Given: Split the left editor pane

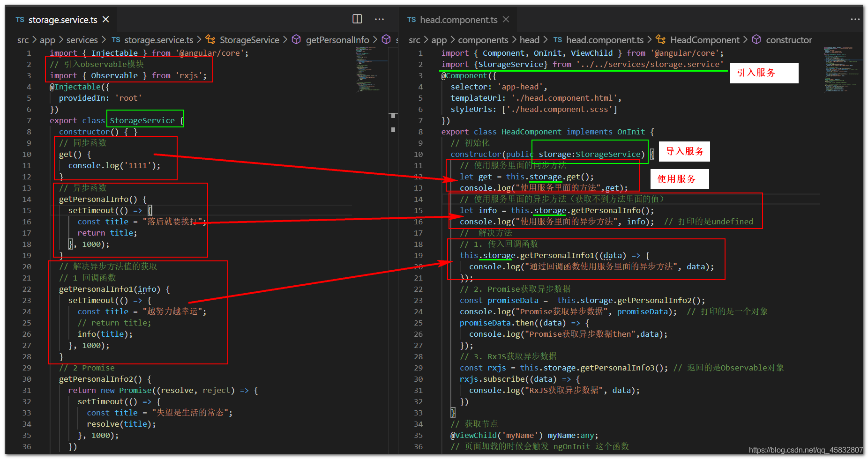Looking at the screenshot, I should tap(357, 19).
